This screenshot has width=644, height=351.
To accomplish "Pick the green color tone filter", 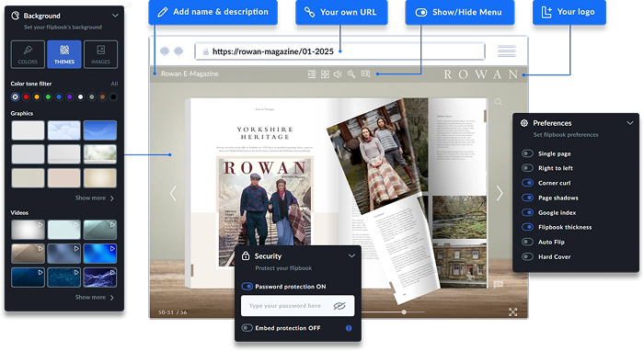I will pyautogui.click(x=48, y=97).
